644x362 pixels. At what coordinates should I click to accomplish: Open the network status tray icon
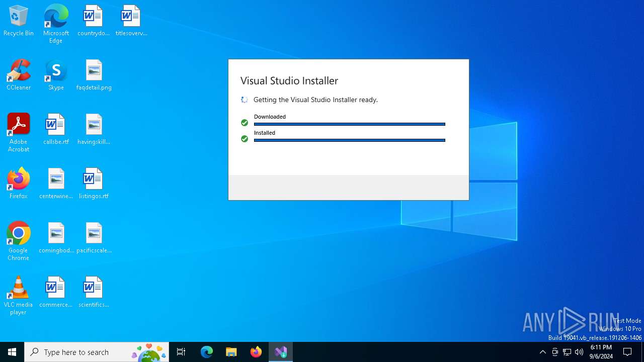point(567,352)
